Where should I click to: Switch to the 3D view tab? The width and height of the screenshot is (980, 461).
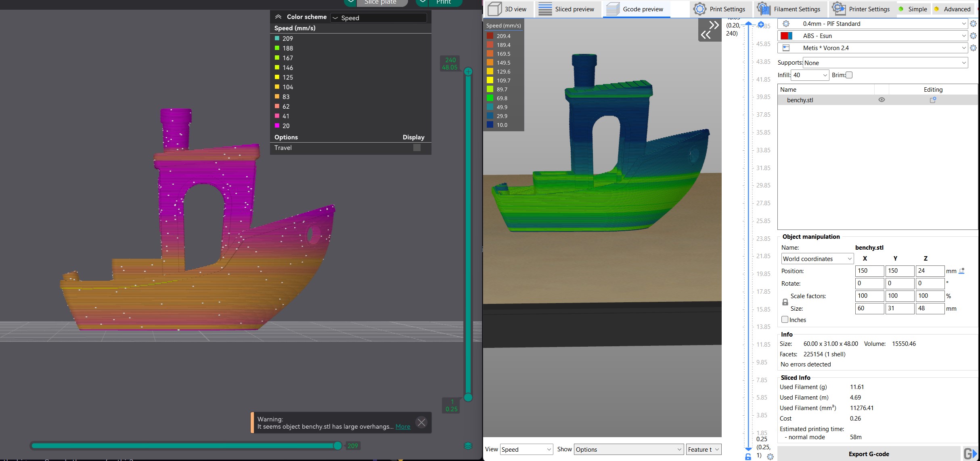click(508, 9)
